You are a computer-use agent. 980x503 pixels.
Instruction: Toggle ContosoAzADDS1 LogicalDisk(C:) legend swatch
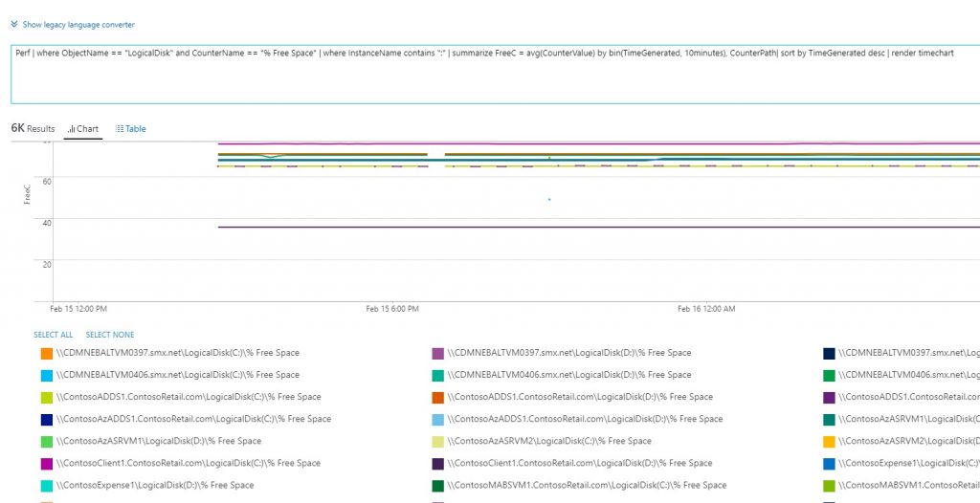click(x=47, y=419)
